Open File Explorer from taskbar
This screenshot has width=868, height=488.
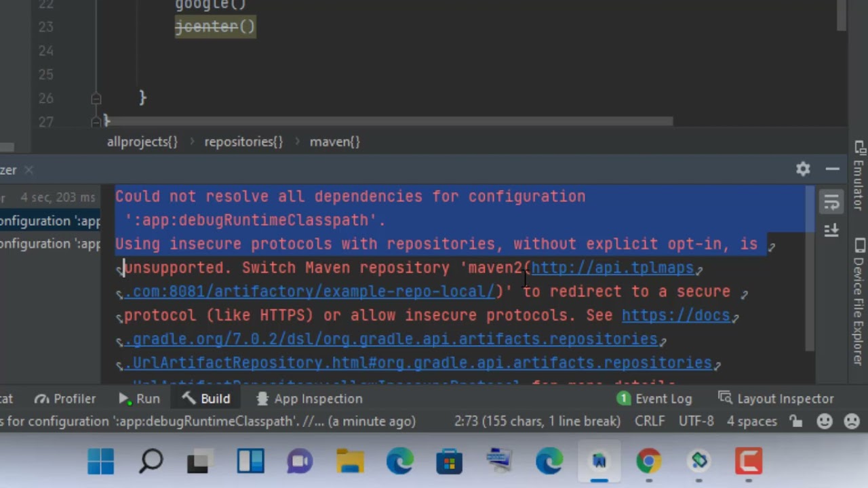pyautogui.click(x=350, y=462)
